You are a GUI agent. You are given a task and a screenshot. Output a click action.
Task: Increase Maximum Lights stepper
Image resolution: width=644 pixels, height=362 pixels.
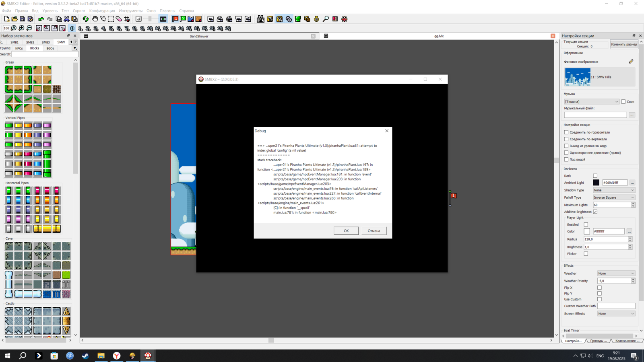[633, 204]
